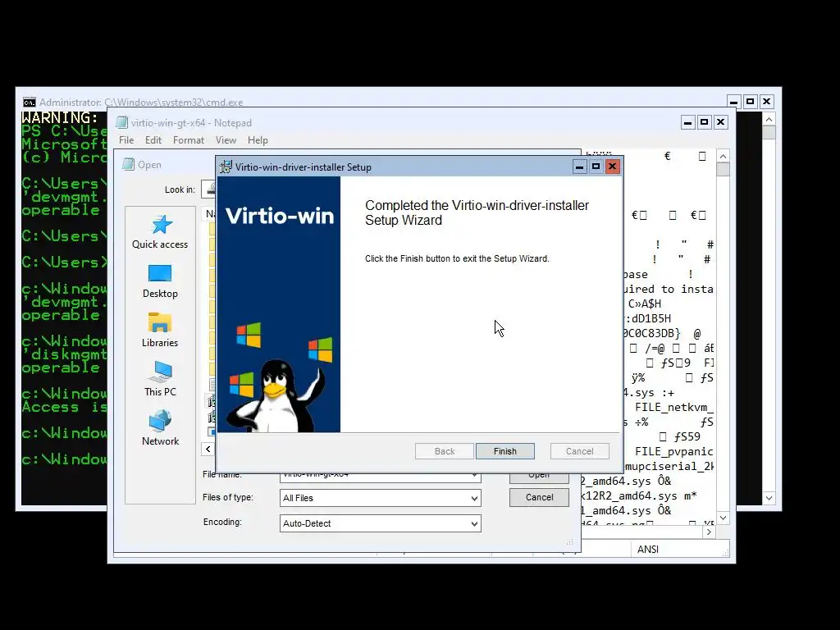Open Quick access in the Open dialog sidebar
Screen dimensions: 840x630
pyautogui.click(x=160, y=232)
